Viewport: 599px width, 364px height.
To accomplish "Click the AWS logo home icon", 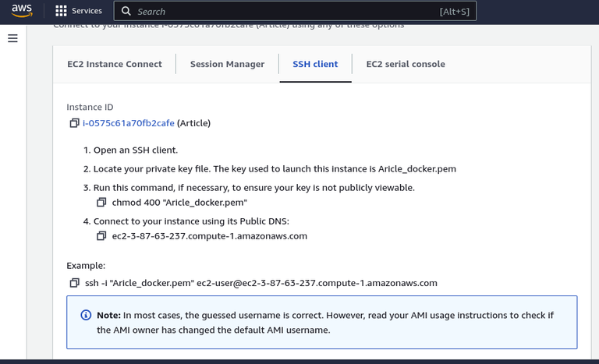I will (22, 11).
